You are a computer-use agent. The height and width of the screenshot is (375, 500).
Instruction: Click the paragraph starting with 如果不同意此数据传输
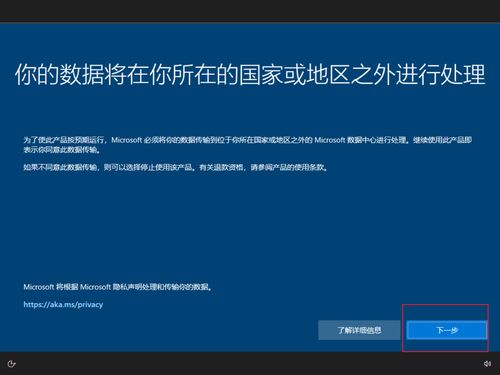pyautogui.click(x=175, y=167)
